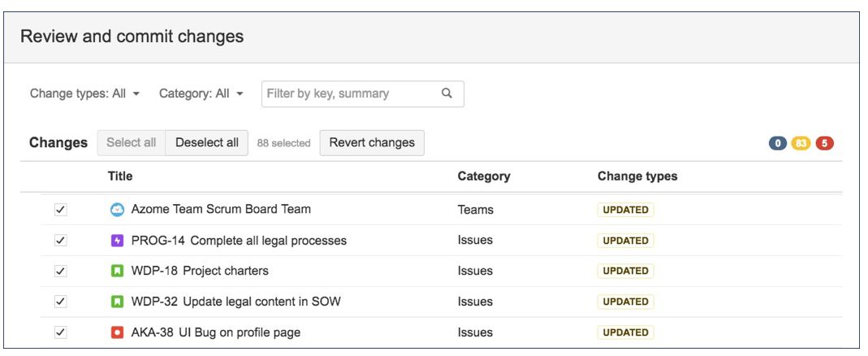Screen dimensions: 868x356
Task: Click the 88 selected counter text
Action: [283, 143]
